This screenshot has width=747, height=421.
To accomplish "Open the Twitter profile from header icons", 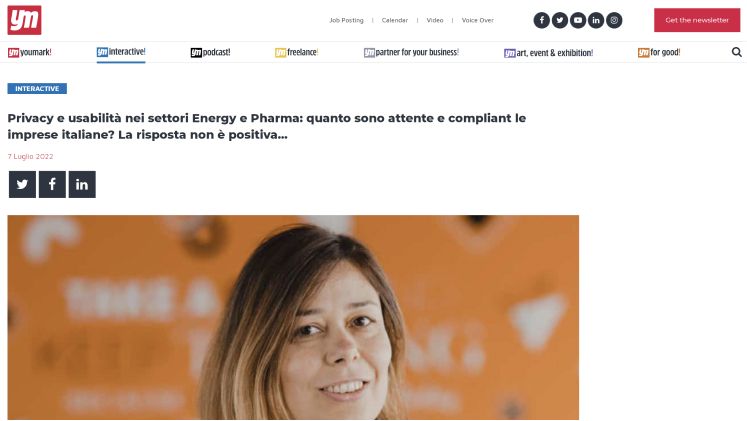I will tap(560, 20).
